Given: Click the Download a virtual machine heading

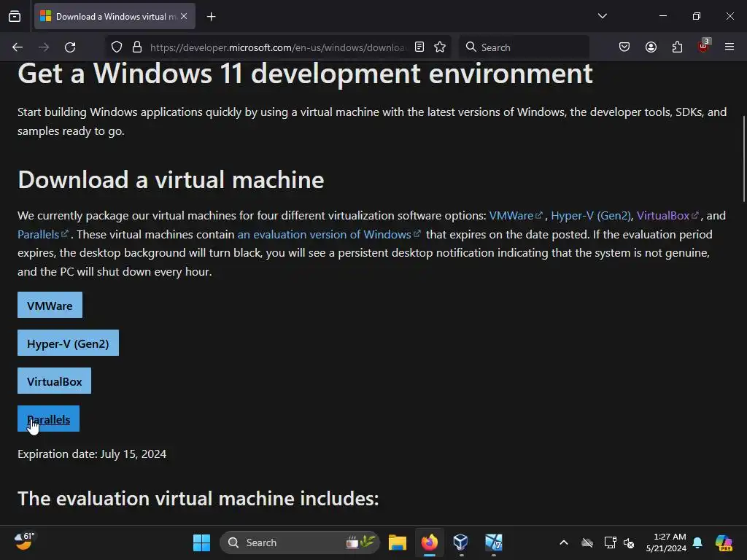Looking at the screenshot, I should tap(171, 179).
